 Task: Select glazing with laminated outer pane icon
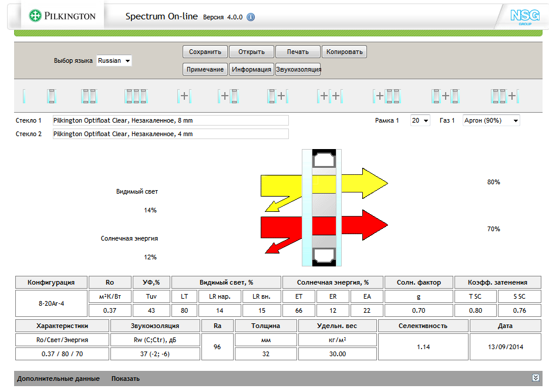278,96
